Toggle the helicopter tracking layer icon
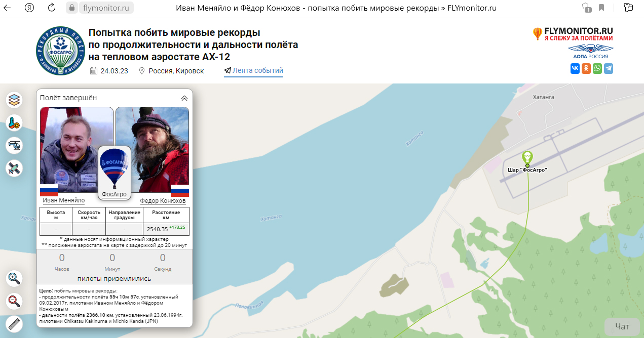The width and height of the screenshot is (644, 338). click(x=14, y=146)
